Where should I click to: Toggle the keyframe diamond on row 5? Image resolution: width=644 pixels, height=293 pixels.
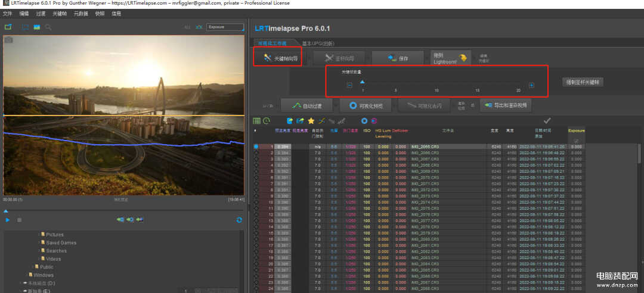pyautogui.click(x=256, y=171)
